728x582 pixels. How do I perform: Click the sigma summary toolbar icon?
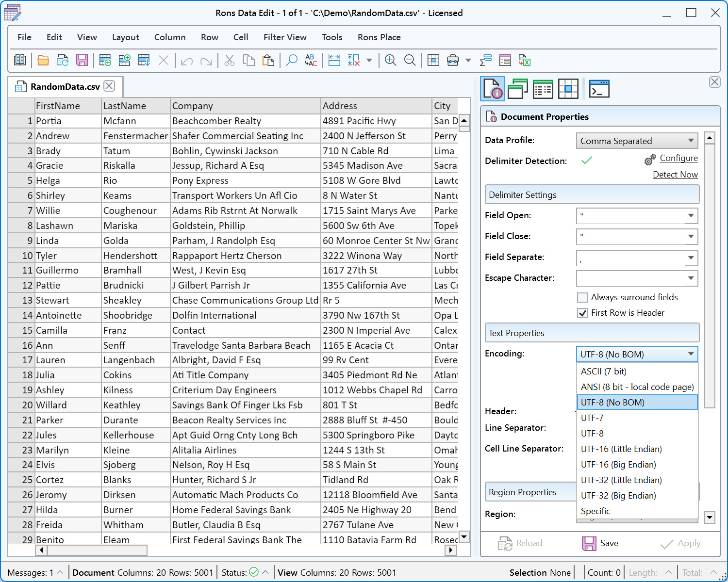(x=486, y=60)
